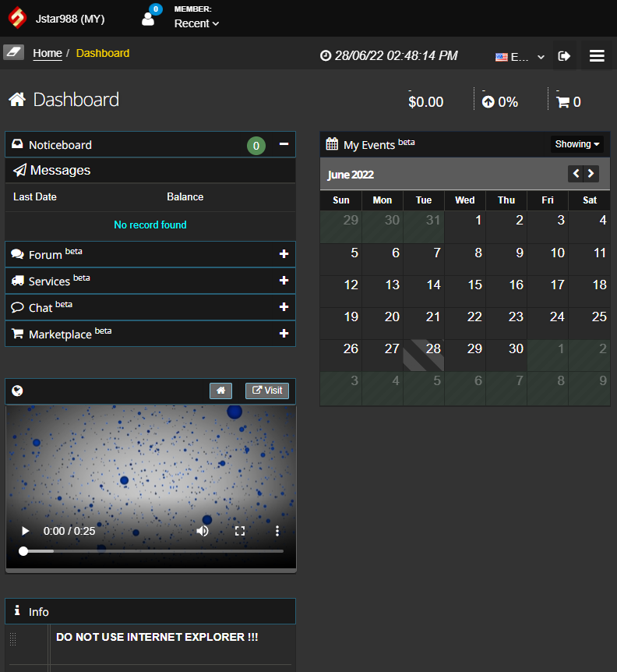Click the logout arrow icon in header
617x672 pixels.
click(x=565, y=56)
